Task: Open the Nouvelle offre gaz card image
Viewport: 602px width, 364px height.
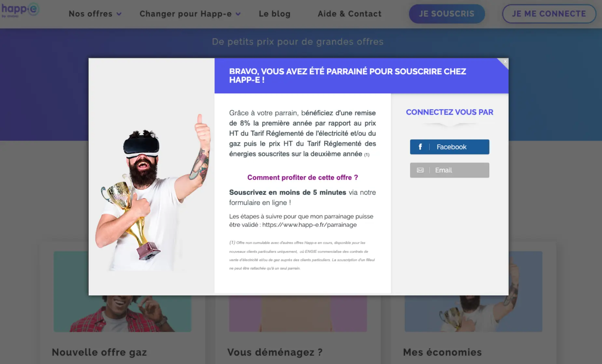Action: 122,314
